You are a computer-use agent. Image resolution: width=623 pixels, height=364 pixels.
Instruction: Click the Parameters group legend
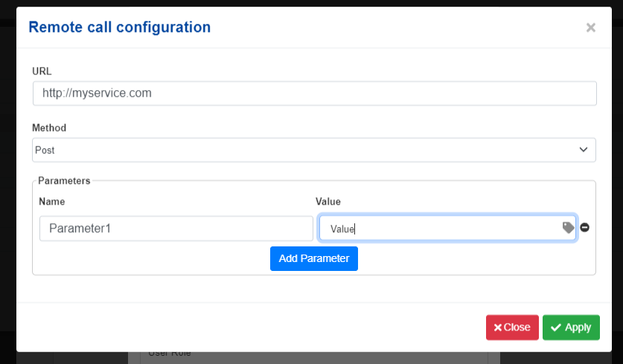pos(64,181)
